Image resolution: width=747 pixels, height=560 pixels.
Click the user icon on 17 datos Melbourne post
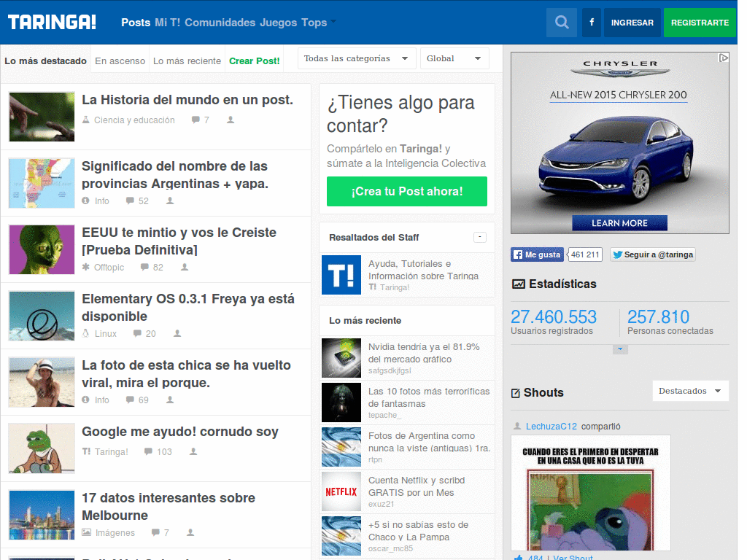[190, 532]
